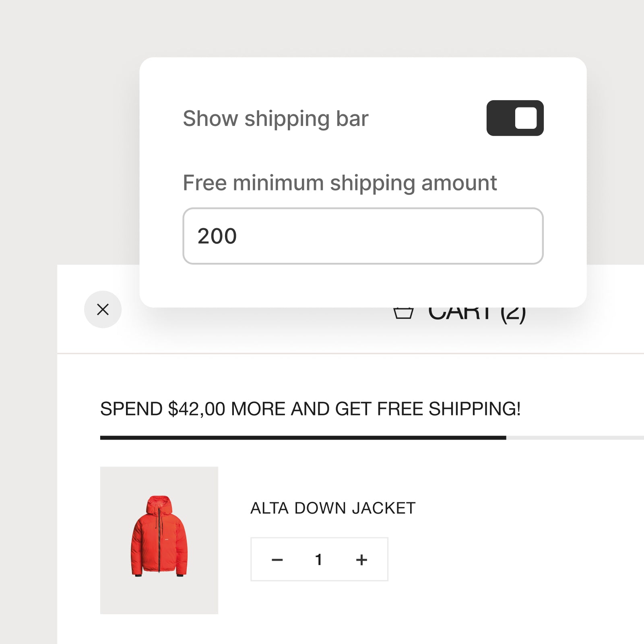This screenshot has width=644, height=644.
Task: Click the unfilled gray end of shipping progress bar
Action: coord(575,438)
